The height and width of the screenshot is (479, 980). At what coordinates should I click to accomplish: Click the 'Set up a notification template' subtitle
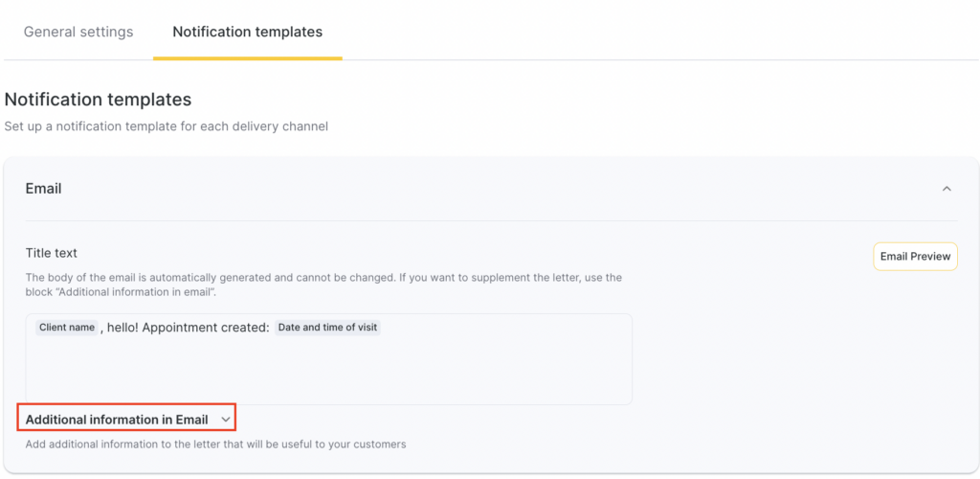click(x=166, y=125)
